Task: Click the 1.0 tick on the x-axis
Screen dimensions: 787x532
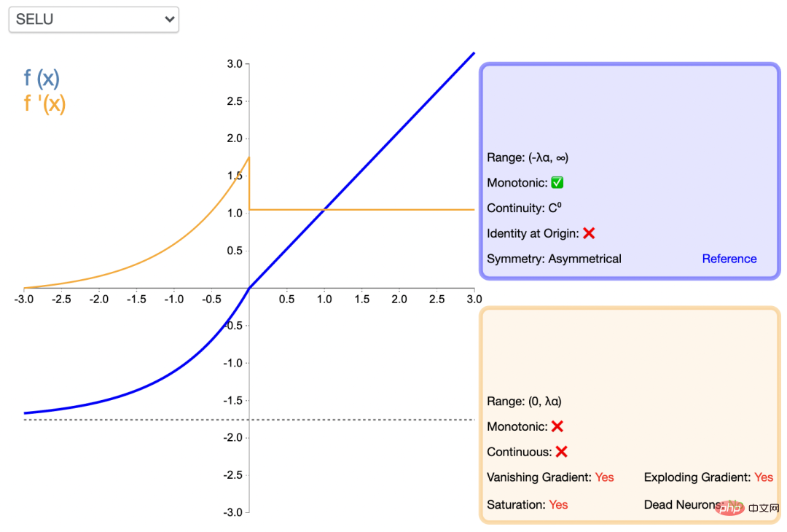Action: coord(324,299)
